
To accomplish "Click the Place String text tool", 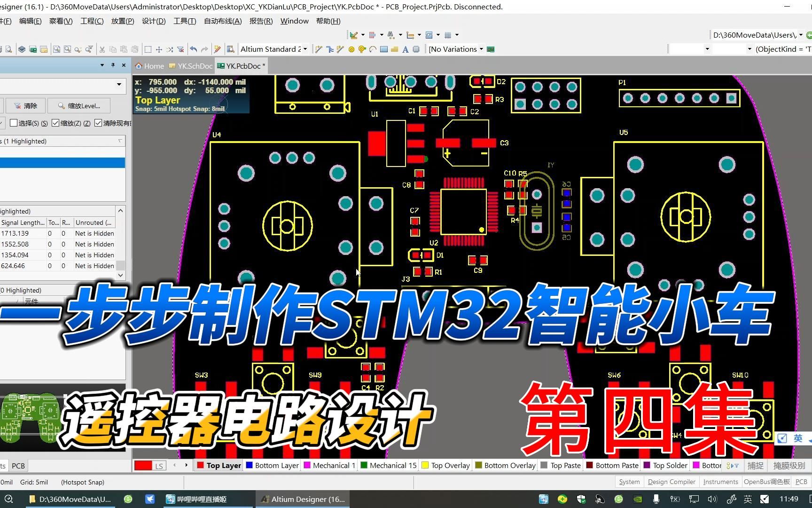I will pos(405,49).
